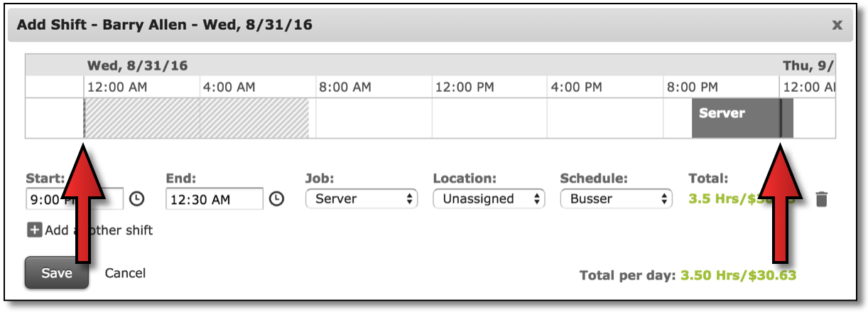The image size is (868, 313).
Task: Click the 8:00 AM timeline column
Action: click(374, 118)
